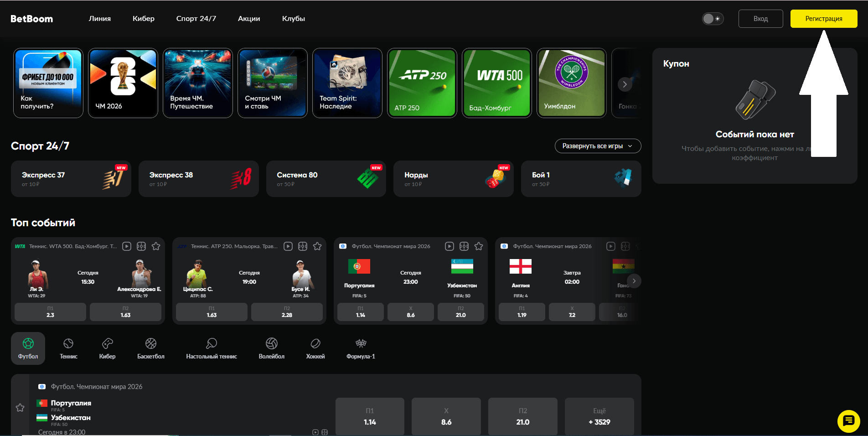Open match tracker for ATP 250 Мальорка card
868x436 pixels.
coord(303,246)
